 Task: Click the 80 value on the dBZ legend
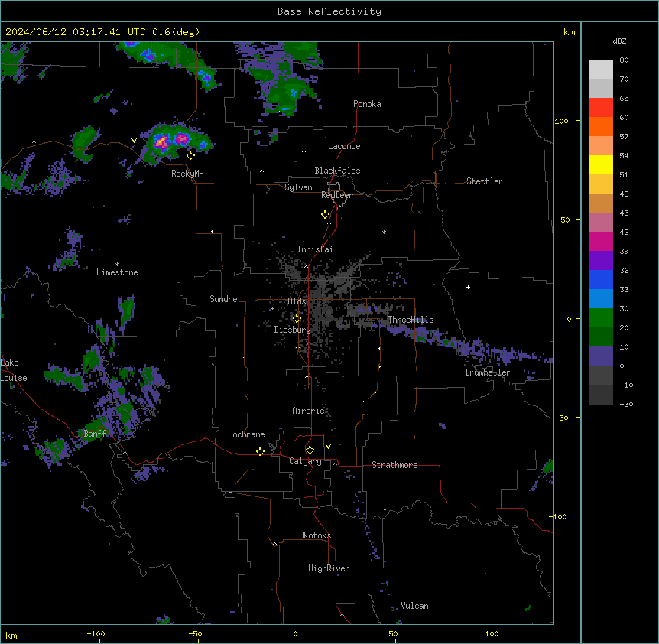click(x=624, y=60)
